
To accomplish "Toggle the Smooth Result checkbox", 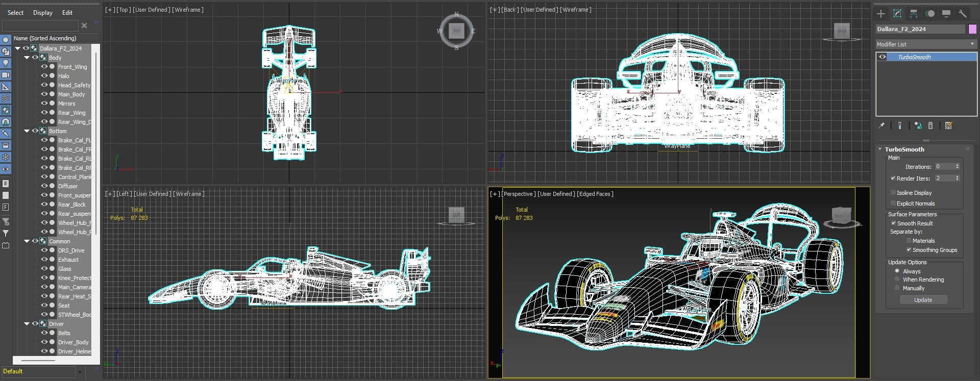I will pos(893,223).
